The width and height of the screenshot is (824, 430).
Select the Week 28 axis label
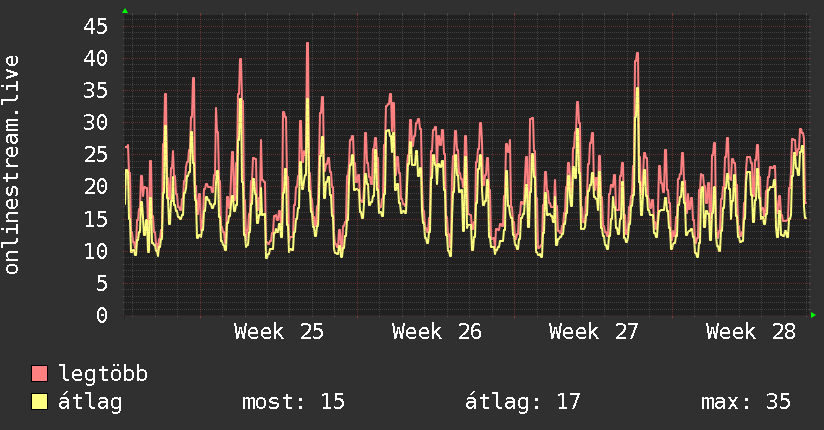pos(750,332)
